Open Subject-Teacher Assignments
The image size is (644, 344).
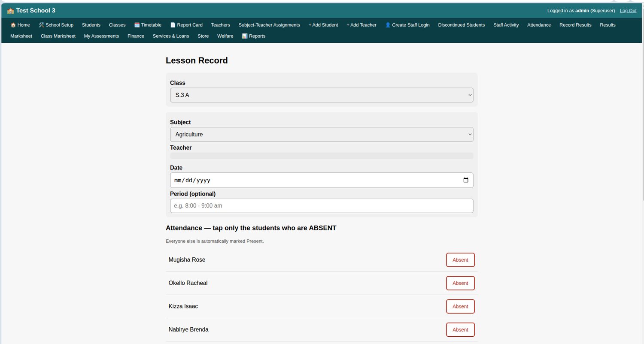tap(269, 25)
